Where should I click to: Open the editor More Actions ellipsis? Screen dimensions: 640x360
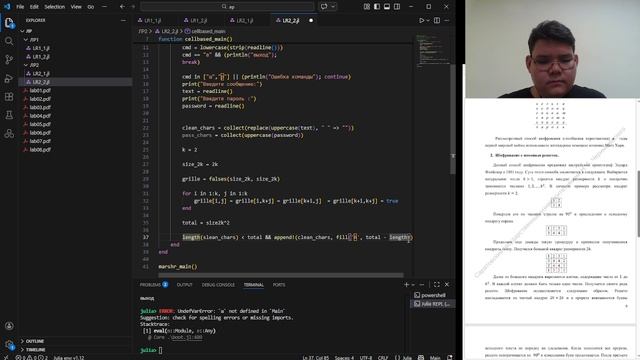point(447,20)
